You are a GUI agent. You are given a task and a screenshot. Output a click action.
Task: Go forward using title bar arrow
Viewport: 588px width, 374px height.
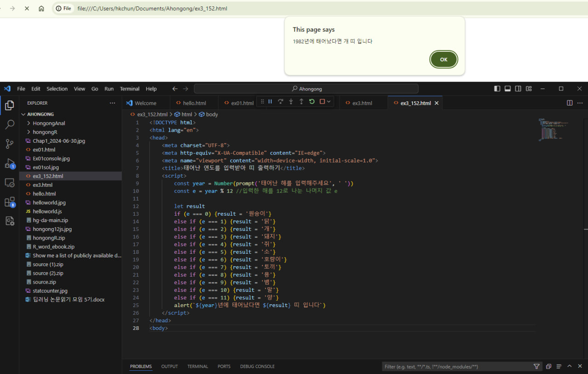[x=186, y=89]
